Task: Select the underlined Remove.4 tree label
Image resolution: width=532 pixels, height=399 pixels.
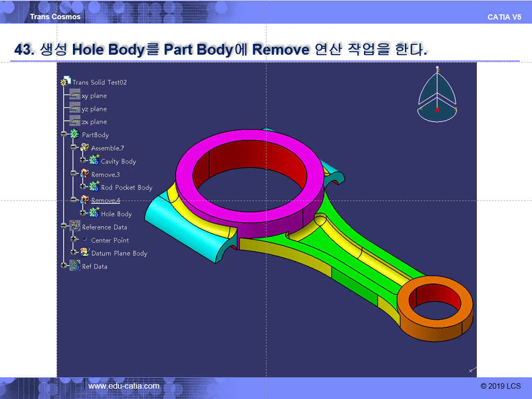Action: [105, 200]
